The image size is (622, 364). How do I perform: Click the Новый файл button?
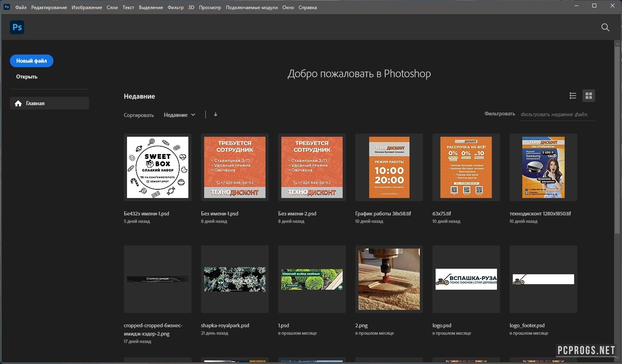32,61
